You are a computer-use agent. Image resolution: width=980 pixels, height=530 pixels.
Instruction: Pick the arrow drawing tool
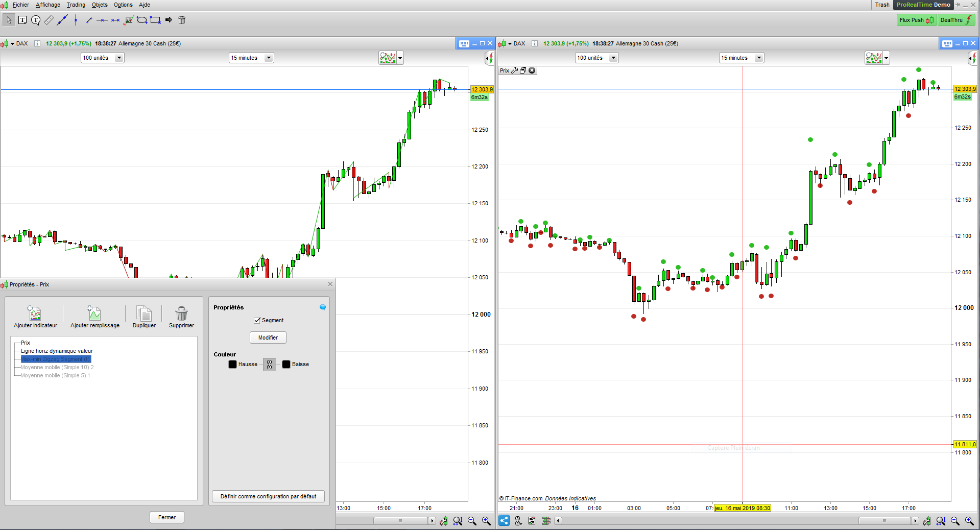click(x=169, y=20)
